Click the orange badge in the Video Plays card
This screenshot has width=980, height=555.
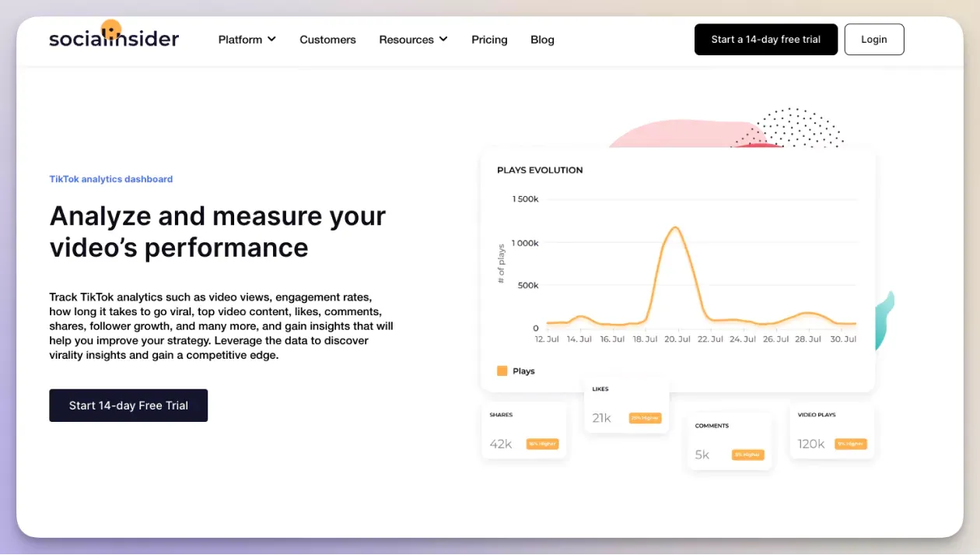[851, 444]
